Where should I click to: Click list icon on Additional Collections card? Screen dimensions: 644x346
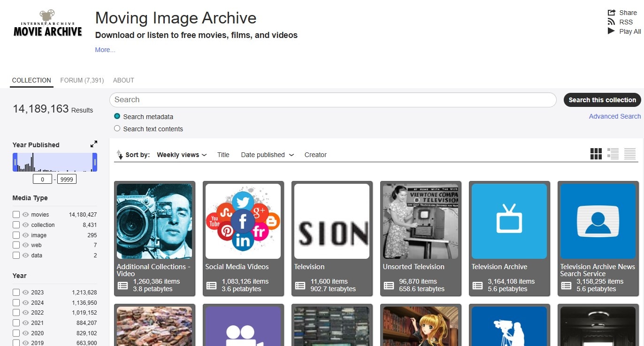click(123, 286)
